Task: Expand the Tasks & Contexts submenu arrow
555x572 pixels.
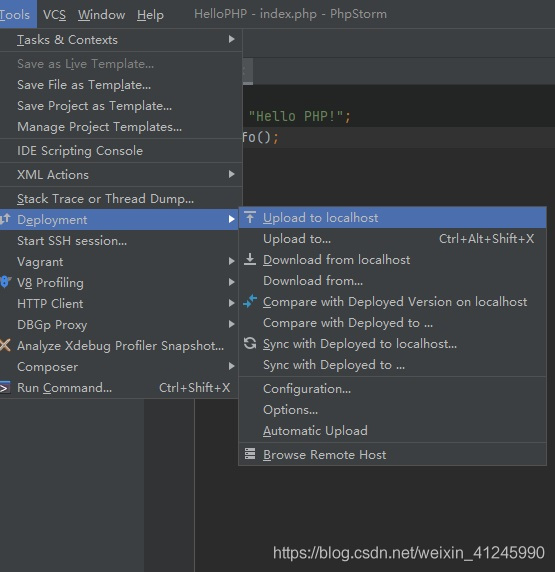Action: click(x=231, y=39)
